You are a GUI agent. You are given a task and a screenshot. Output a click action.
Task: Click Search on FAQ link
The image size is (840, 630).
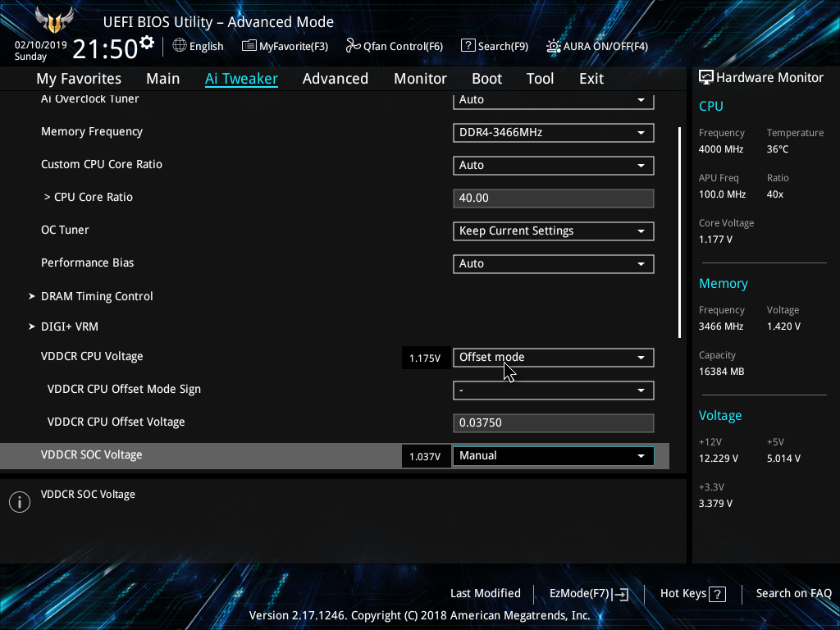pyautogui.click(x=793, y=594)
